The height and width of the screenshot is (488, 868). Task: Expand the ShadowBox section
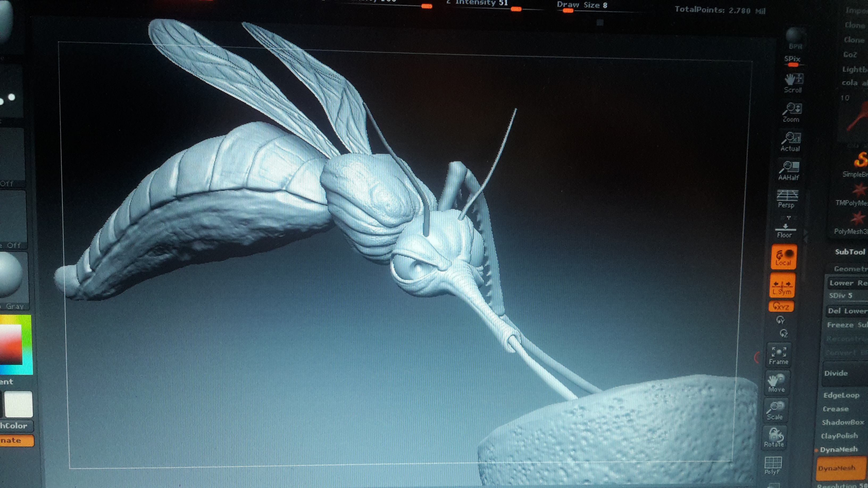click(843, 422)
